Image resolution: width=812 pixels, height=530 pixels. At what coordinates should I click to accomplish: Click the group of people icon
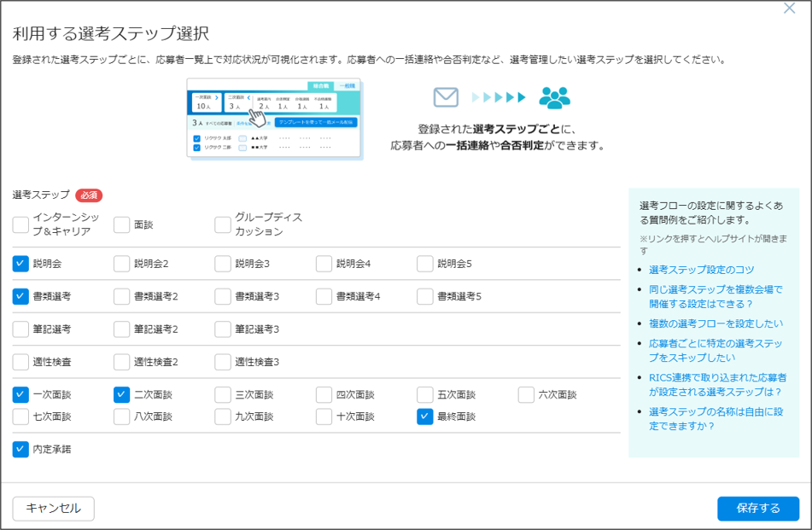(x=555, y=97)
